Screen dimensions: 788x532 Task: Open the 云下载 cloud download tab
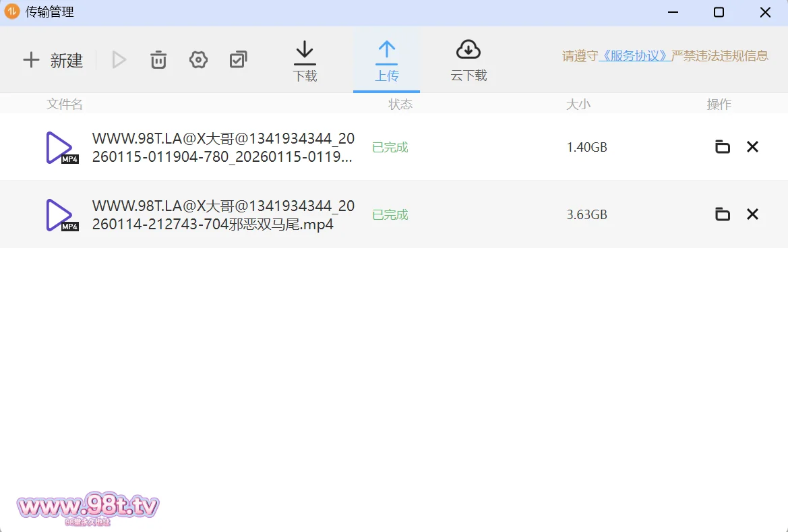[x=468, y=61]
